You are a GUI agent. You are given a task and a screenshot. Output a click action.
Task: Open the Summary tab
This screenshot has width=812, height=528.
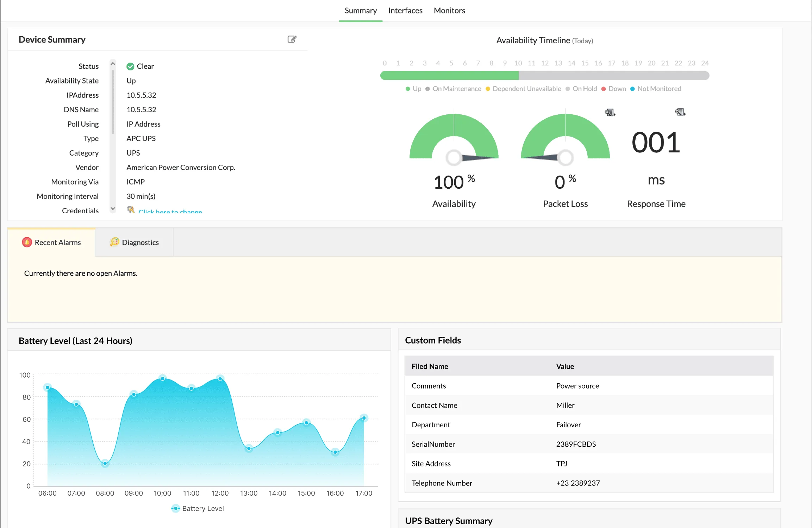[x=361, y=10]
